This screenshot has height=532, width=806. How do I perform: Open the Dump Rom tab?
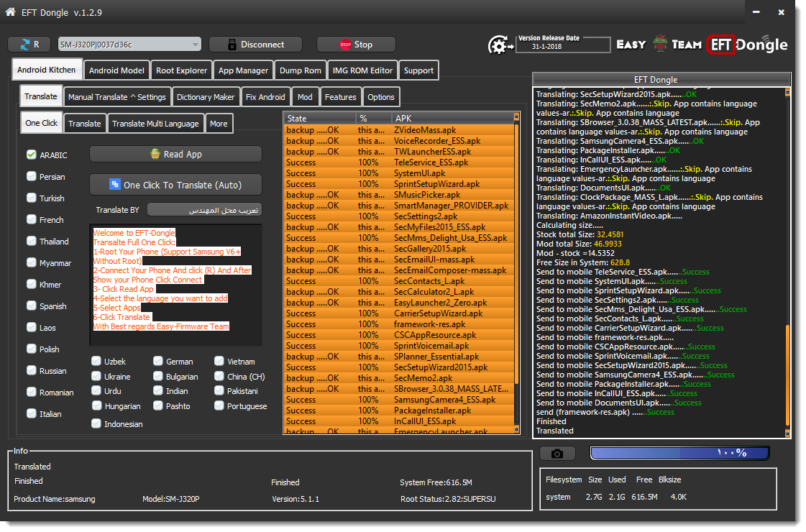pos(301,70)
